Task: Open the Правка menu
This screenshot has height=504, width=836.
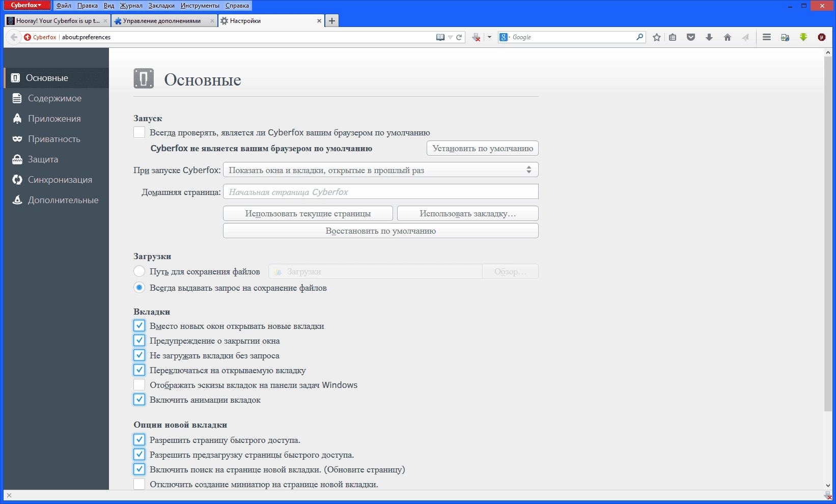Action: [88, 6]
